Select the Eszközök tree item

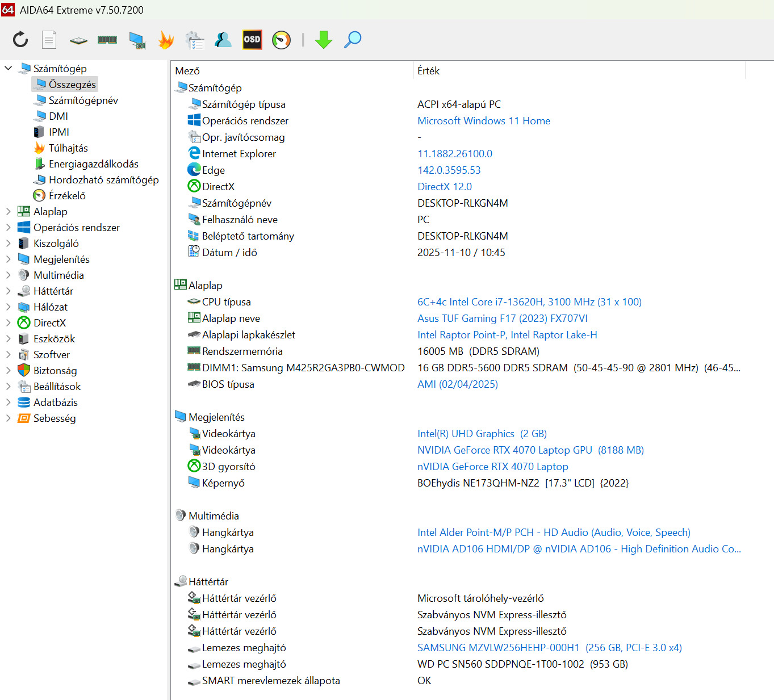click(47, 338)
